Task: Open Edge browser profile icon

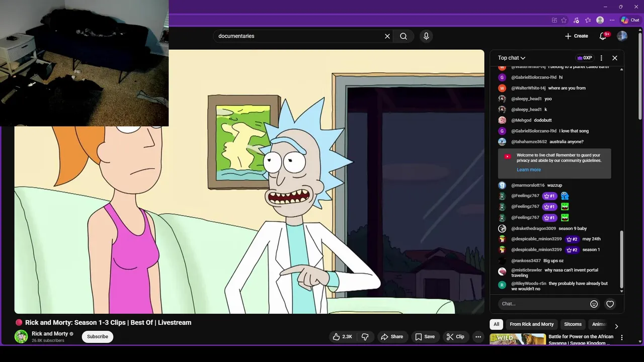Action: click(600, 20)
